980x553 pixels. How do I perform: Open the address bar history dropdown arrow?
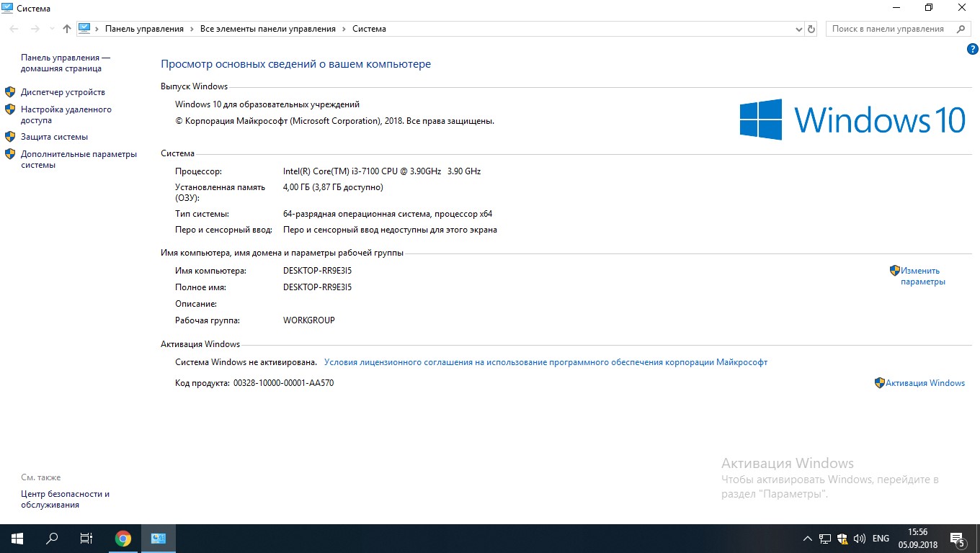[798, 30]
